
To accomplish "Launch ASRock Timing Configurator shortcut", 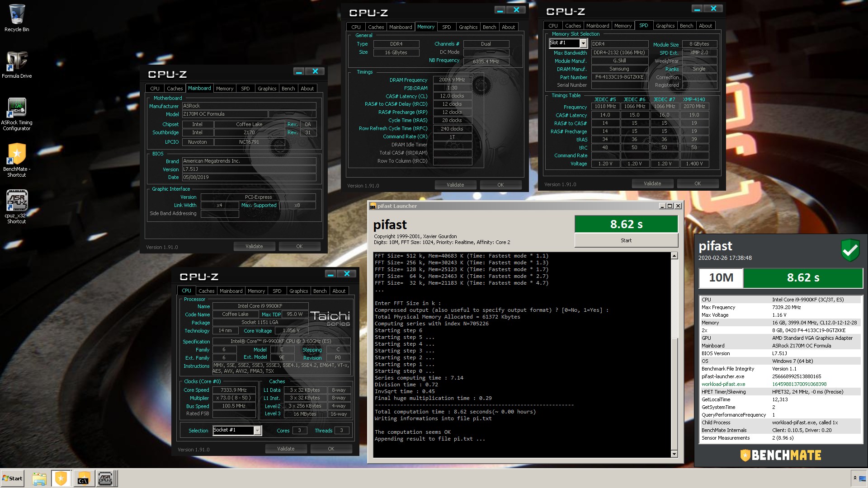I will (17, 114).
